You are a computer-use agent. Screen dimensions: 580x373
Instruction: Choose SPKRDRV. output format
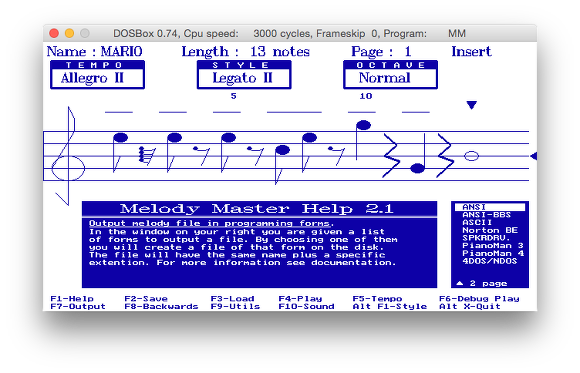[x=486, y=238]
